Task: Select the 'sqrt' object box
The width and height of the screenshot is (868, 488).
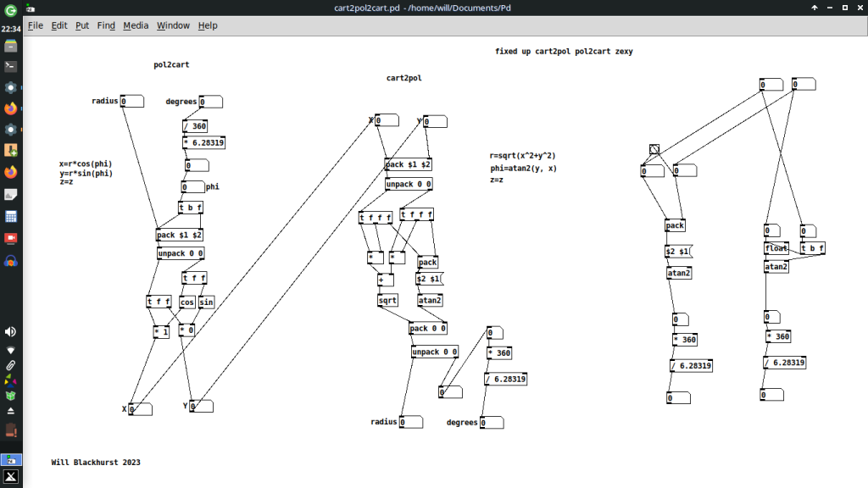Action: 387,301
